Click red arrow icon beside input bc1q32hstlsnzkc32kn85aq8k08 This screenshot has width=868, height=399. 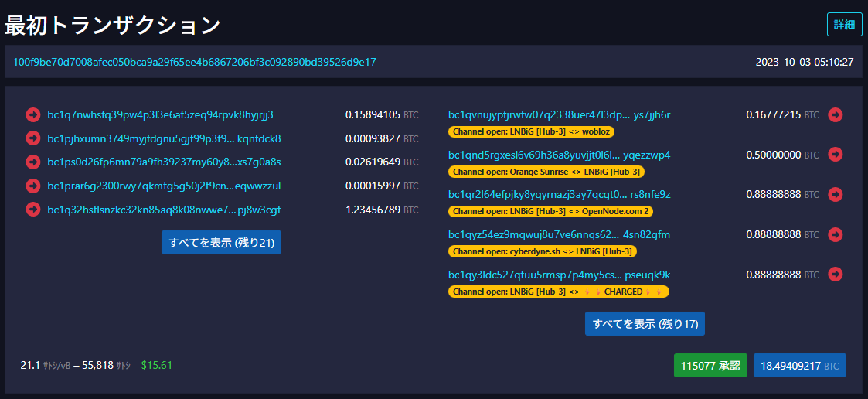[32, 210]
